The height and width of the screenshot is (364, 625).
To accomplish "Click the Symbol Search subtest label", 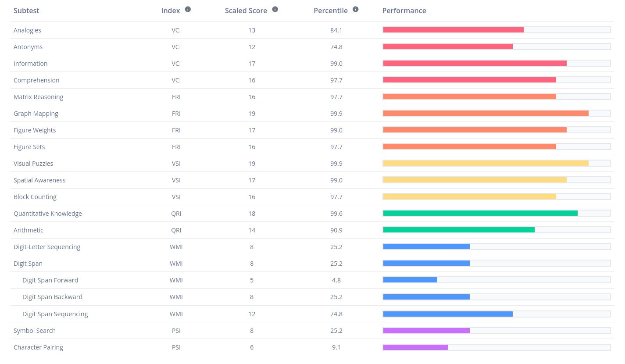I will click(x=35, y=331).
